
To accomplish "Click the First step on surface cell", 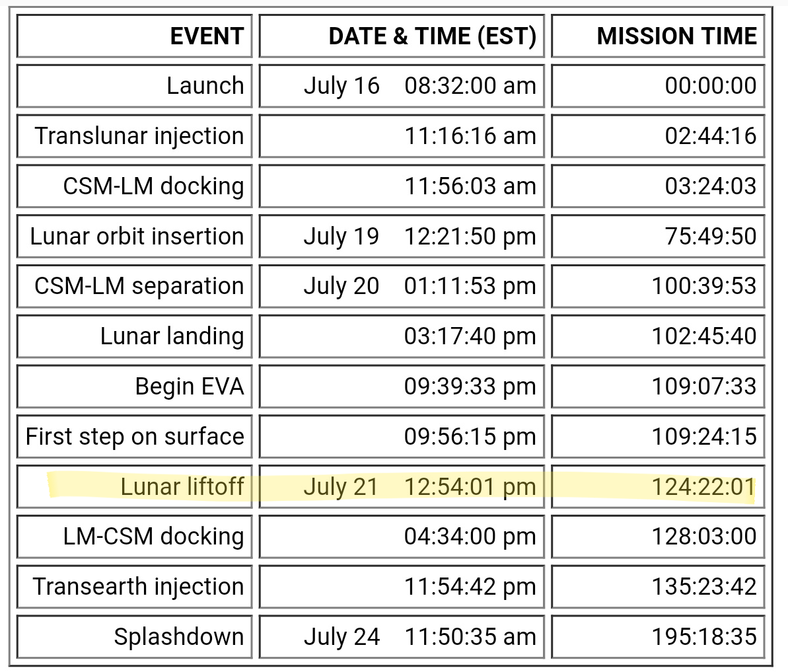I will (135, 437).
